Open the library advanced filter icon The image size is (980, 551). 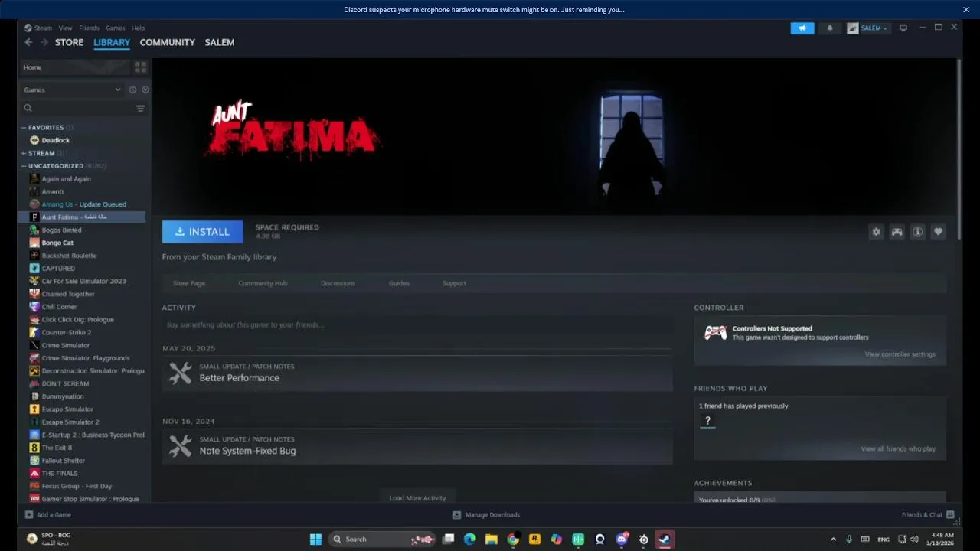(x=140, y=109)
